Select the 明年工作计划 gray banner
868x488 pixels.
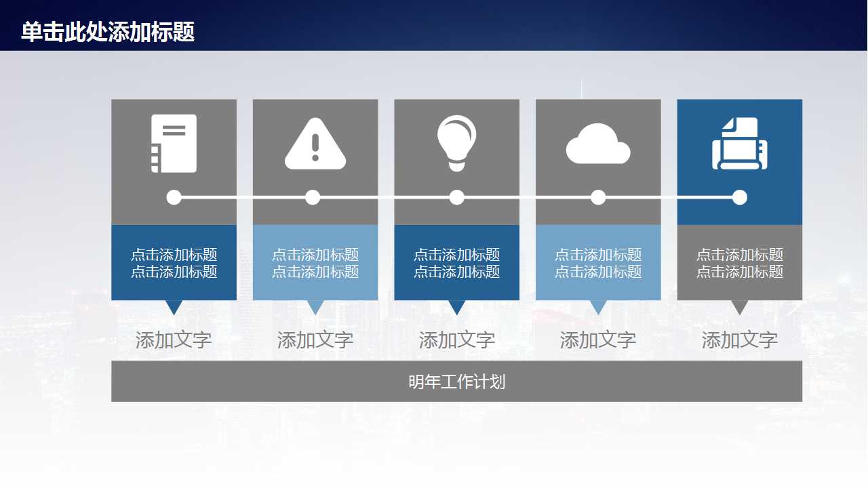click(456, 382)
